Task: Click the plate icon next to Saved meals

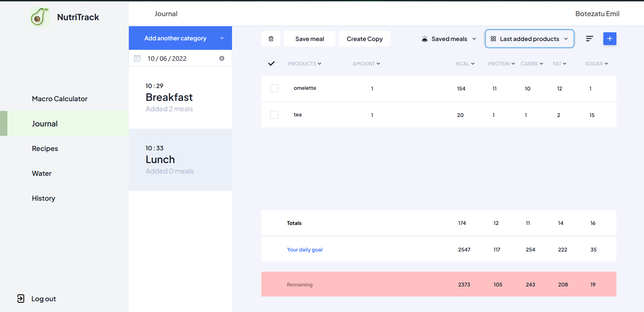Action: click(x=424, y=38)
